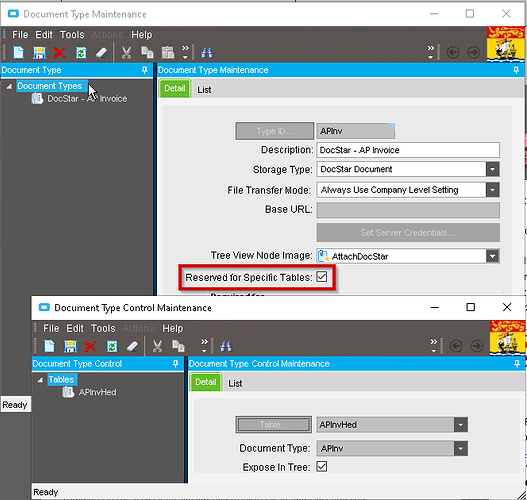Open Help menu in Document Type Maintenance
This screenshot has width=527, height=500.
point(141,35)
